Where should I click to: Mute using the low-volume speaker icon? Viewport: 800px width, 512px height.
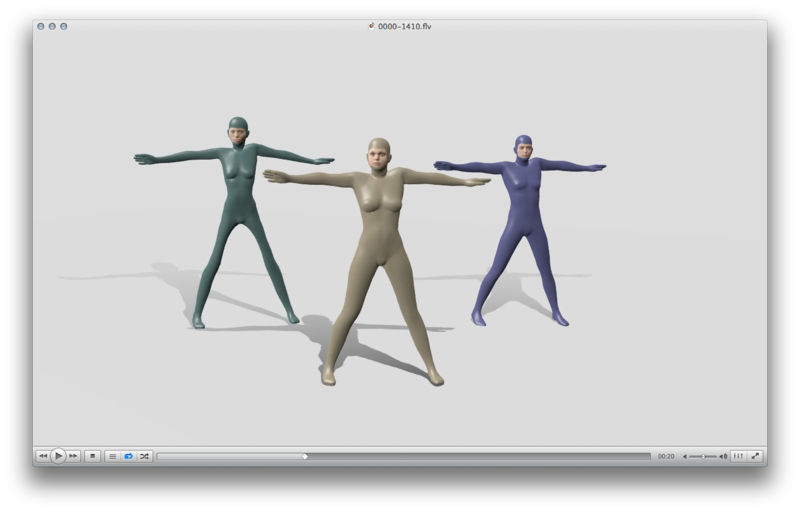[685, 456]
